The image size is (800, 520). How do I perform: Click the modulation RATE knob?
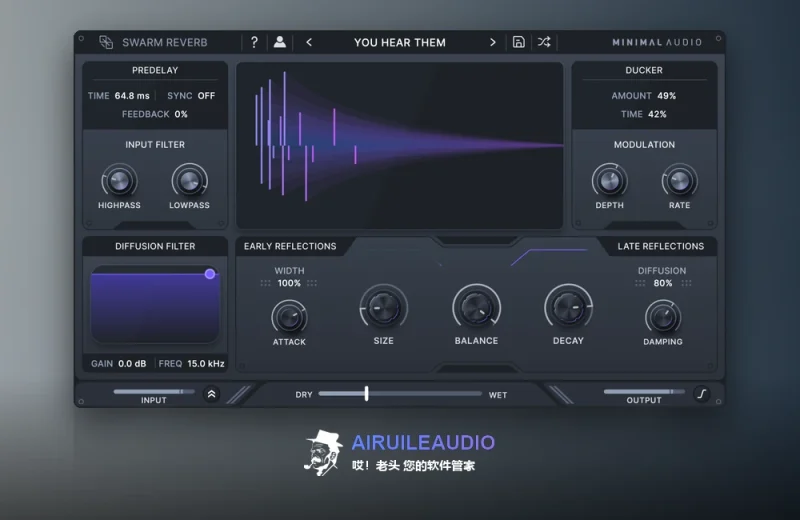pos(679,181)
